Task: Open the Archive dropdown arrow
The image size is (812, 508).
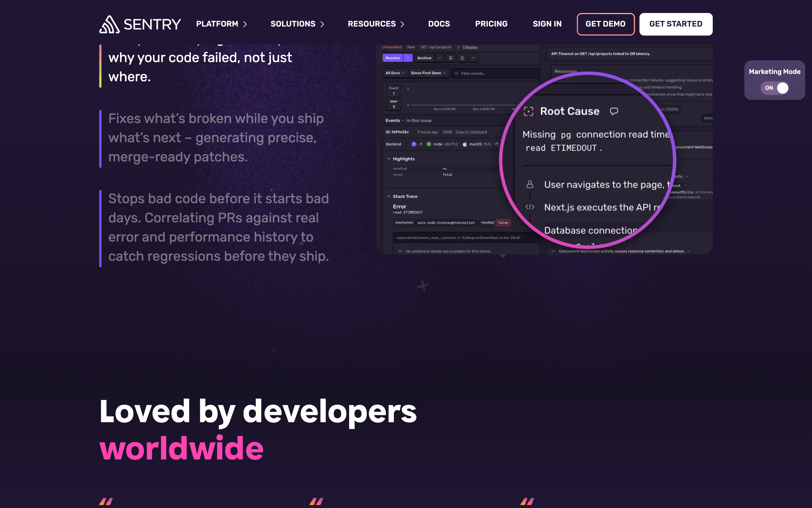Action: 440,58
